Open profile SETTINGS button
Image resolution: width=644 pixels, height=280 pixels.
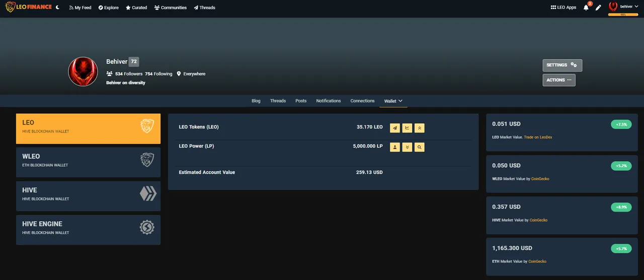tap(562, 65)
